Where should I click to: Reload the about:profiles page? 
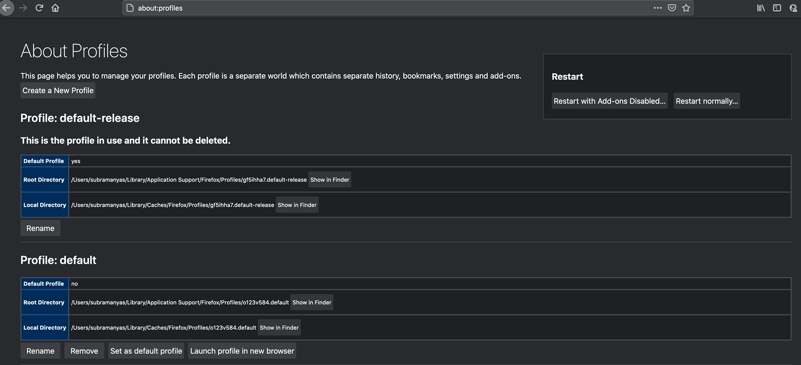pyautogui.click(x=39, y=8)
